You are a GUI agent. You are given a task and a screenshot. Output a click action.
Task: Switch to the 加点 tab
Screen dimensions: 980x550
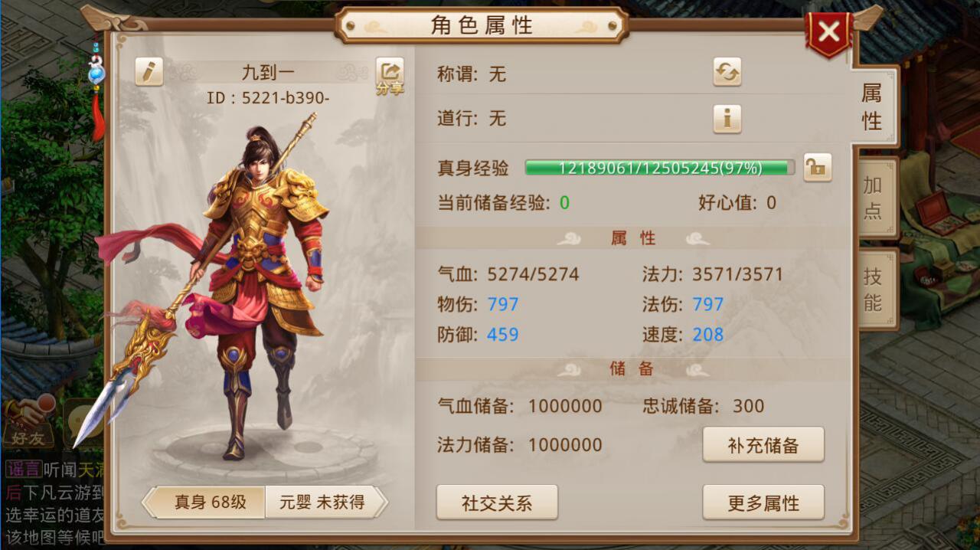[x=874, y=198]
